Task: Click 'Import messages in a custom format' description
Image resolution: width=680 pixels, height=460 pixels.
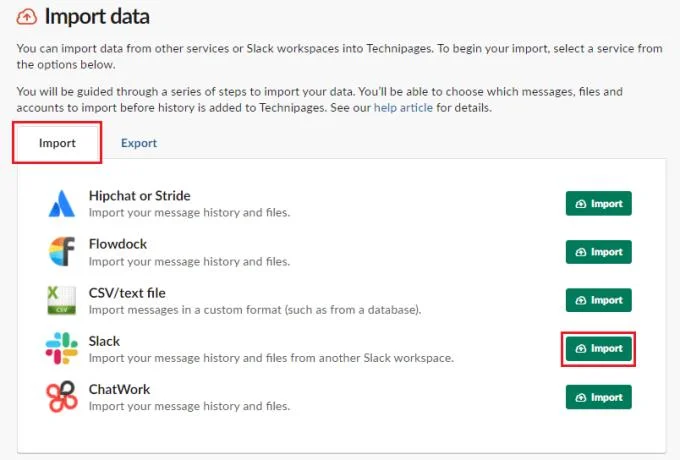Action: point(255,310)
